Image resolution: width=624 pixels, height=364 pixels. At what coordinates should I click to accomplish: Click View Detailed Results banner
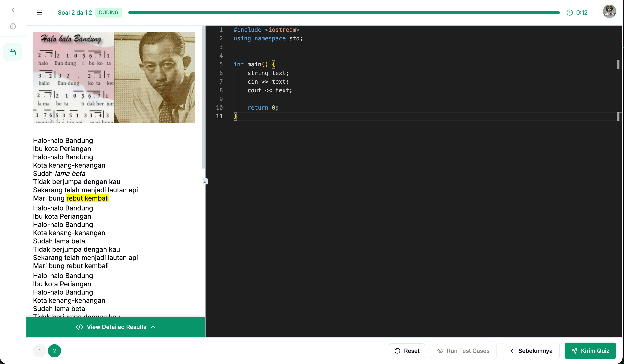116,327
